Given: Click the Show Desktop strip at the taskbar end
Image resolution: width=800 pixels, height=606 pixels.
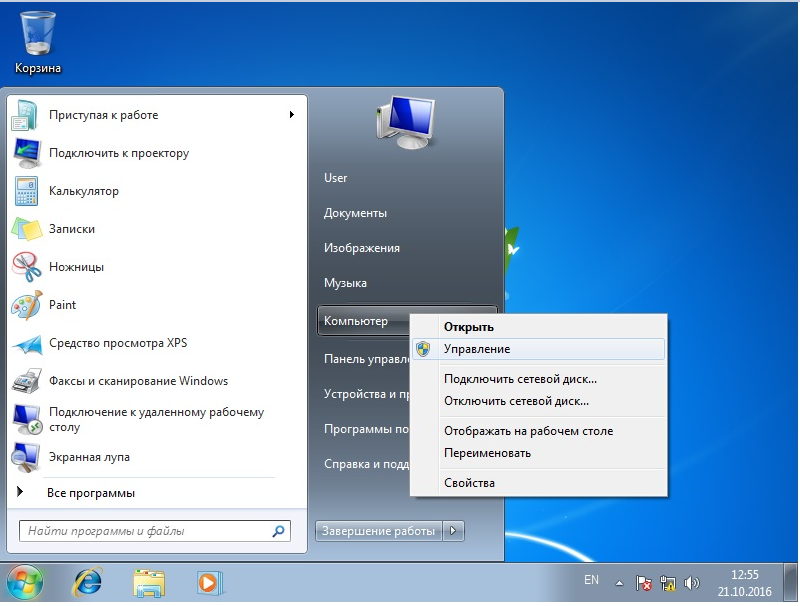Looking at the screenshot, I should [x=790, y=583].
